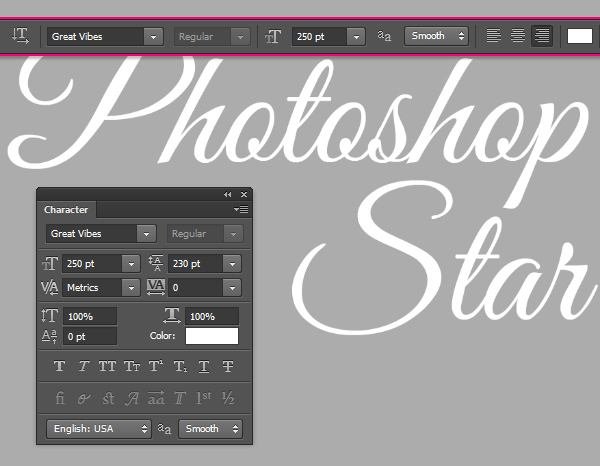
Task: Collapse the Character panel with double arrows
Action: 227,195
